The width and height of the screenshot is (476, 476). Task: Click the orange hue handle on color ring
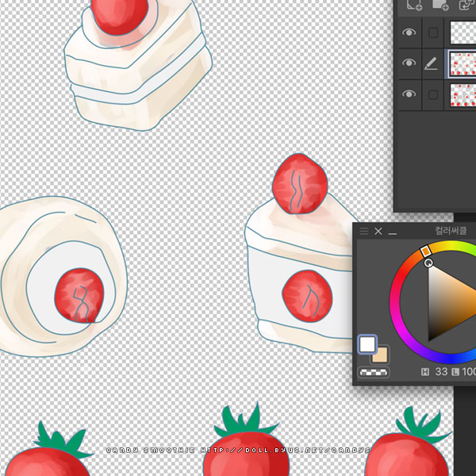pos(425,251)
